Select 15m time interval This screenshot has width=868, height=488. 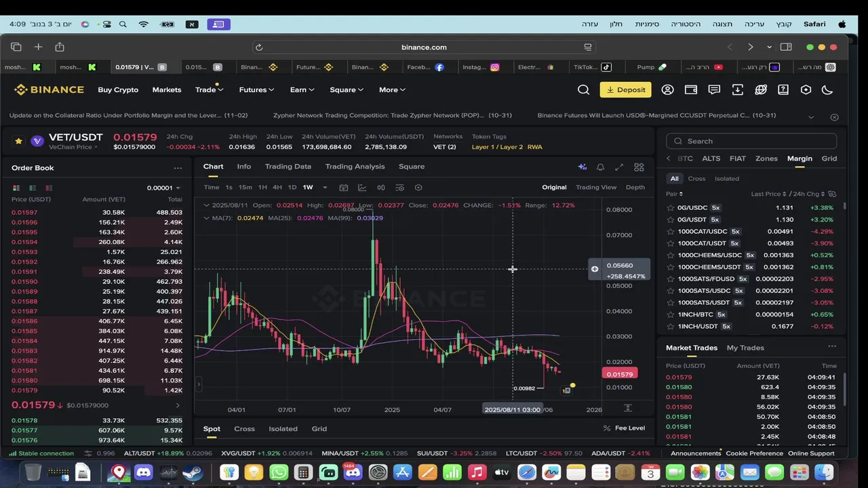(x=245, y=188)
